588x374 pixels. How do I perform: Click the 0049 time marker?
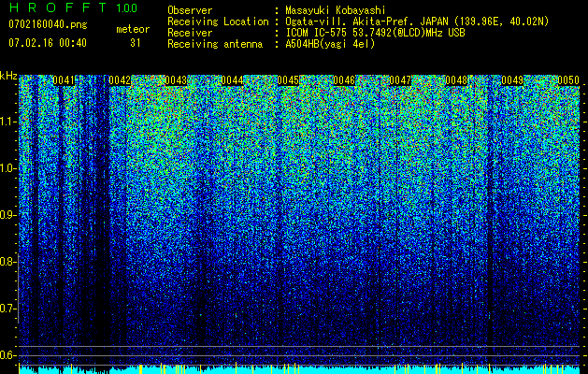pos(512,80)
